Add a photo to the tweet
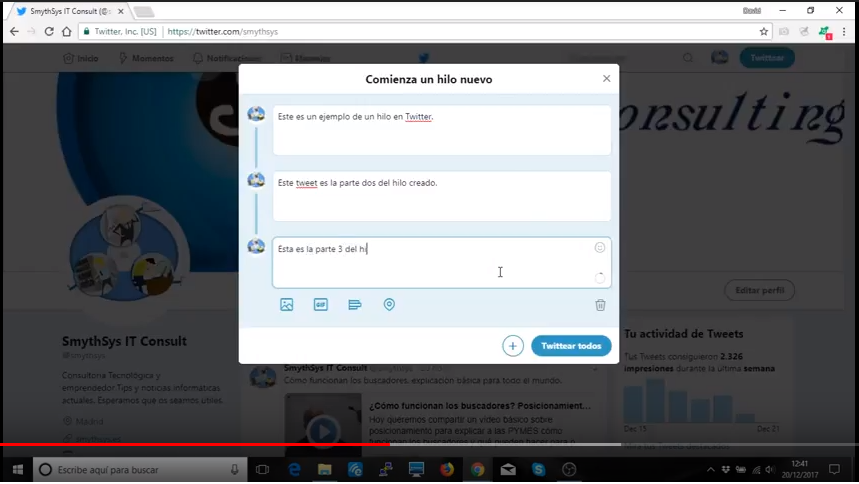859x484 pixels. (x=287, y=305)
